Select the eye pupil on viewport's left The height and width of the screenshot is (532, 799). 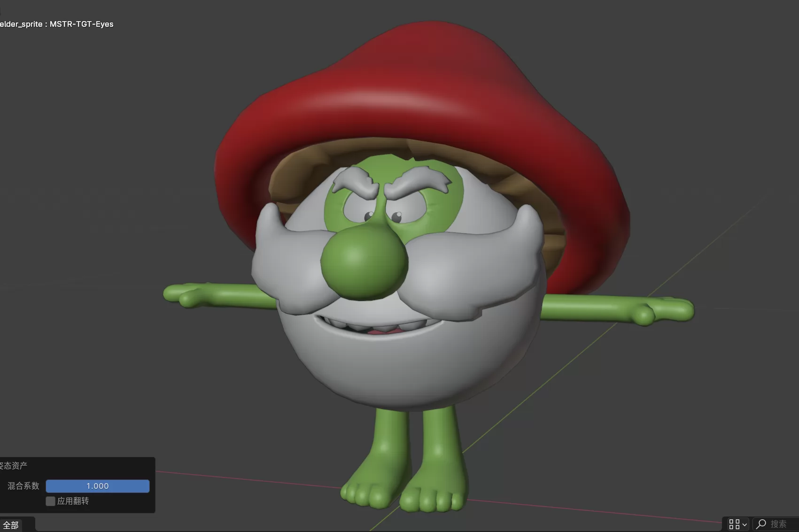369,216
